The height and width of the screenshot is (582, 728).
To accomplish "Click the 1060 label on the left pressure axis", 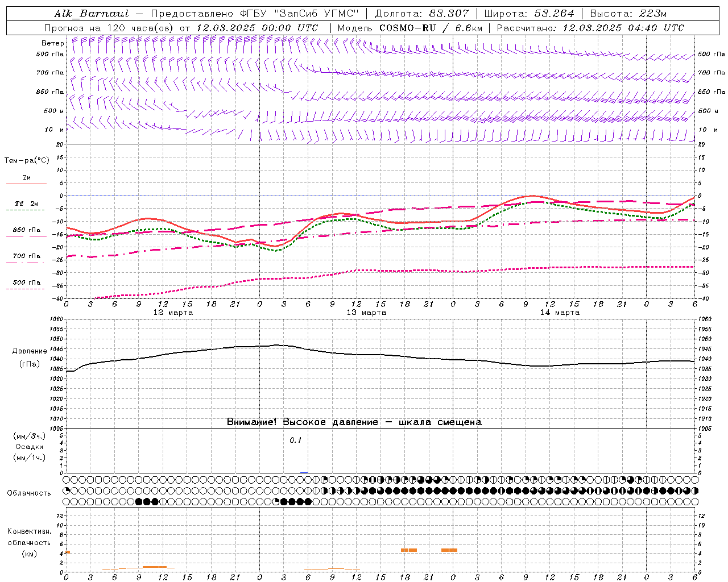I will (x=56, y=319).
